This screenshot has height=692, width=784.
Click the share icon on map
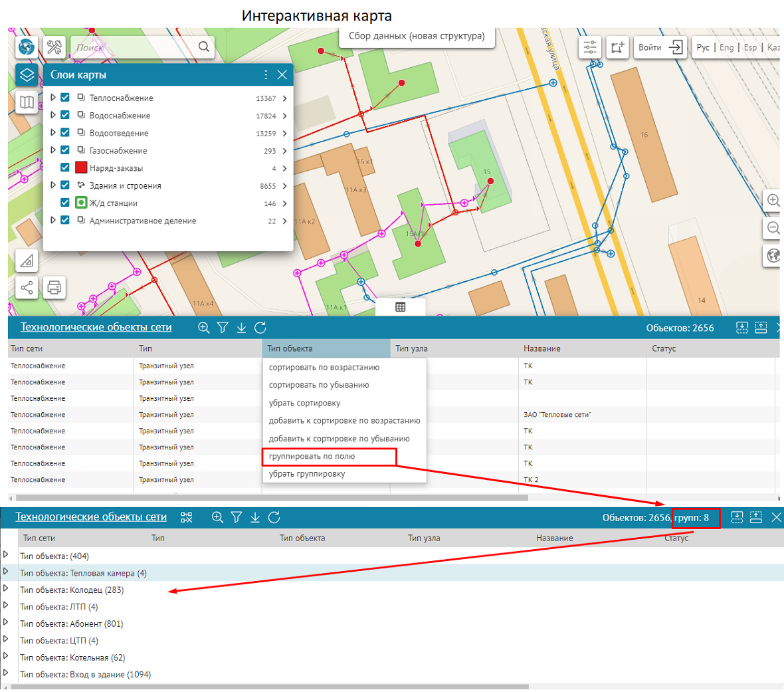[27, 288]
